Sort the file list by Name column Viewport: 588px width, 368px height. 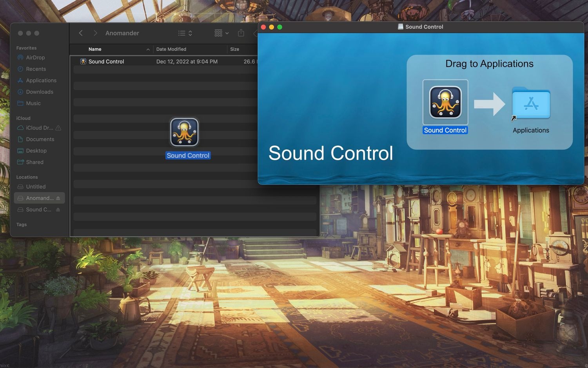(x=95, y=49)
